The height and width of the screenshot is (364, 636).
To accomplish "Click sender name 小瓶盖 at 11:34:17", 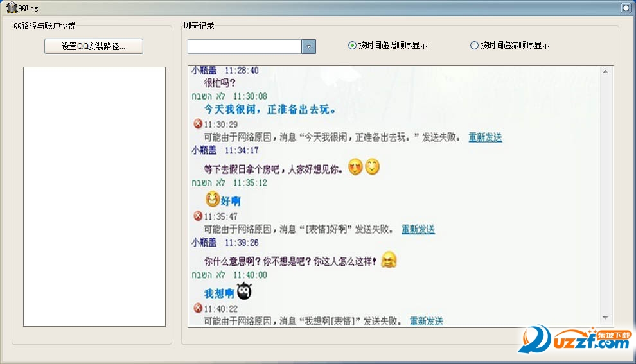I will coord(204,150).
